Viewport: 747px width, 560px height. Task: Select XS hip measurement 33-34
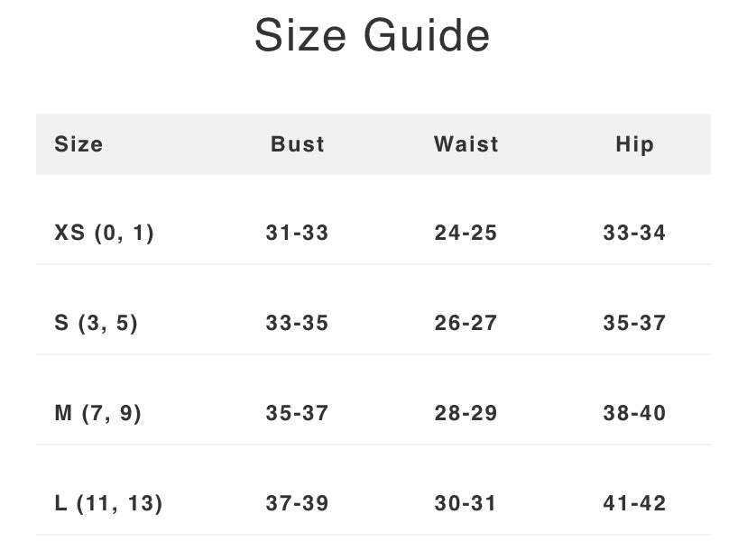[634, 233]
